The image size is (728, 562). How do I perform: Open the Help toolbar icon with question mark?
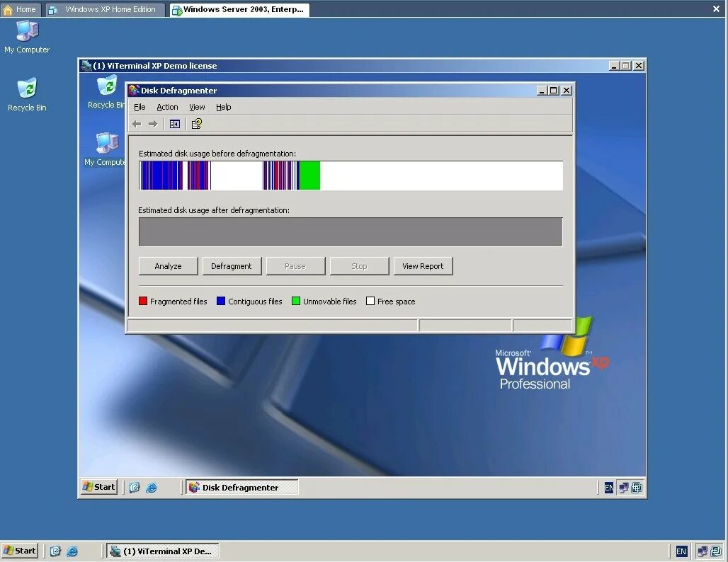(x=196, y=124)
